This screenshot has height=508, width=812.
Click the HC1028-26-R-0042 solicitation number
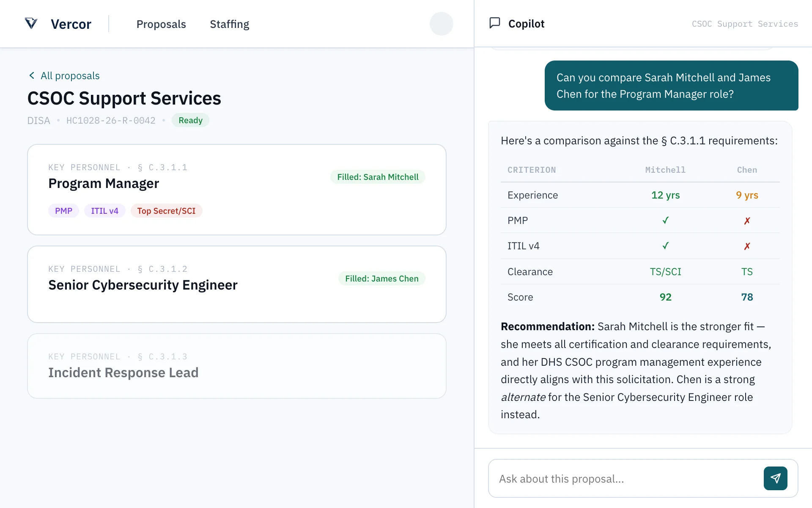tap(111, 120)
